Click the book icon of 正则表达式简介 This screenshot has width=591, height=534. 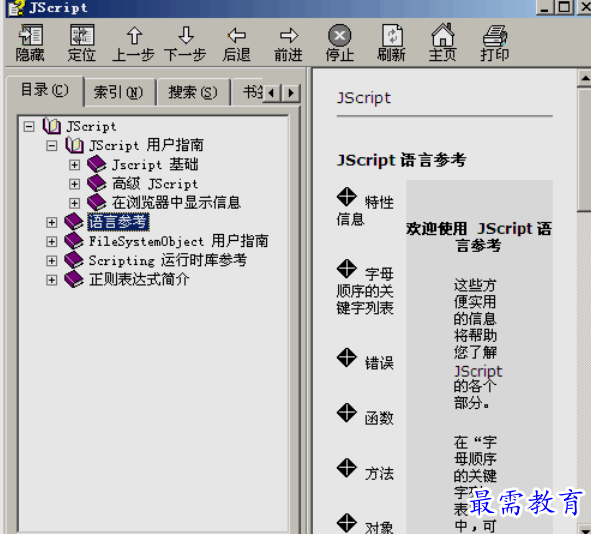point(74,279)
